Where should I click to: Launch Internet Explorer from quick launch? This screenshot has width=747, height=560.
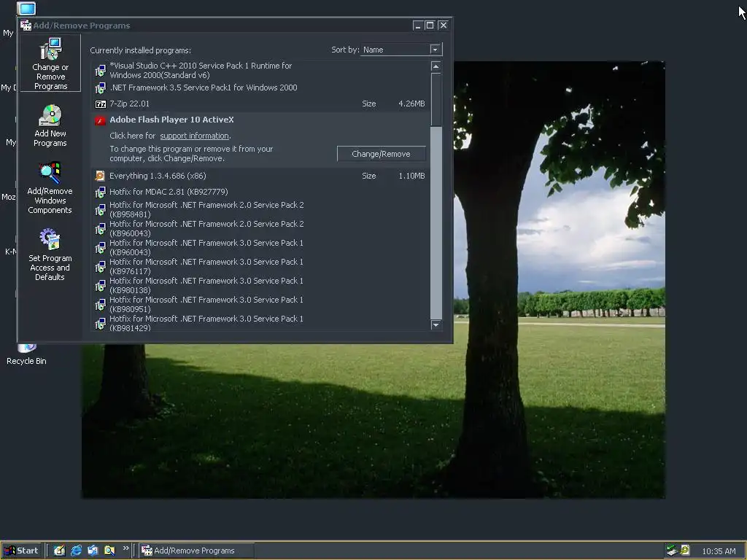click(76, 551)
